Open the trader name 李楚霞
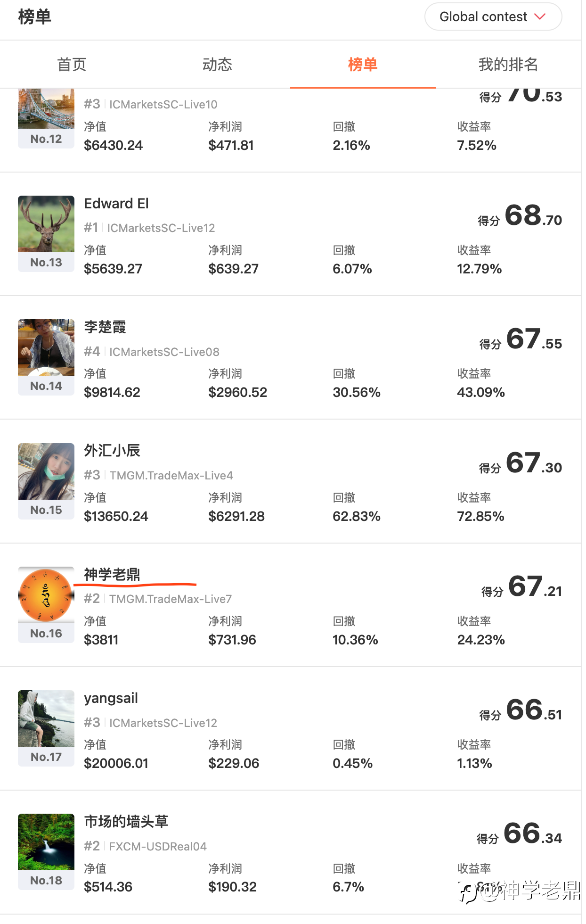Image resolution: width=586 pixels, height=924 pixels. pos(105,327)
